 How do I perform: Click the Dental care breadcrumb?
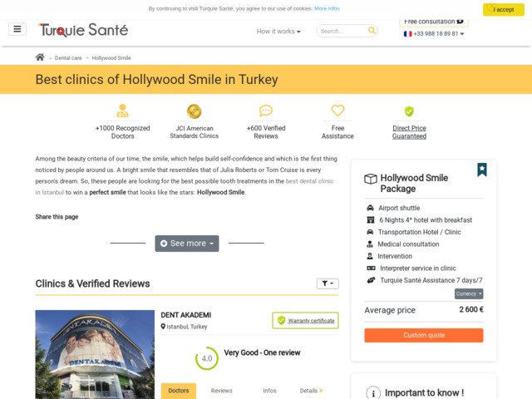pyautogui.click(x=68, y=58)
